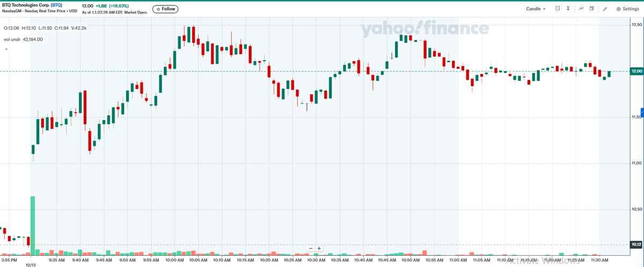Collapse the vol undr legend chevron
The height and width of the screenshot is (267, 644).
click(6, 49)
